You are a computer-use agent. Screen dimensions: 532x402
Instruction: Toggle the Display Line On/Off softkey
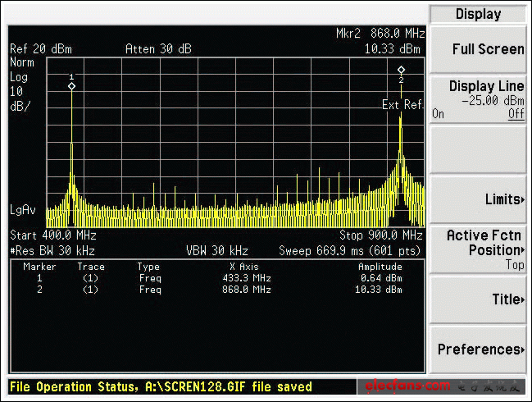click(480, 99)
